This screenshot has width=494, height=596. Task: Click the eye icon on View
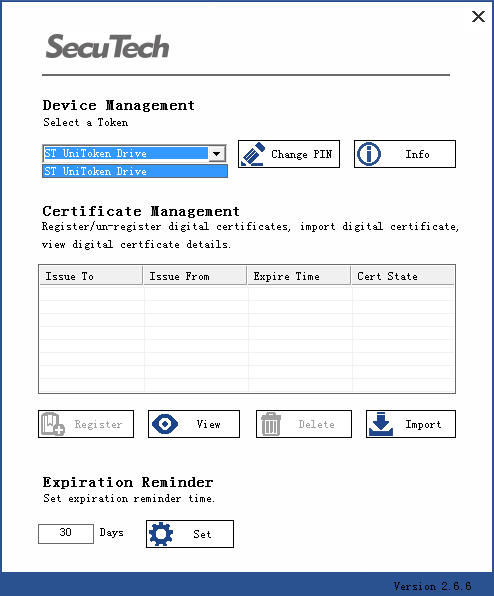point(165,424)
